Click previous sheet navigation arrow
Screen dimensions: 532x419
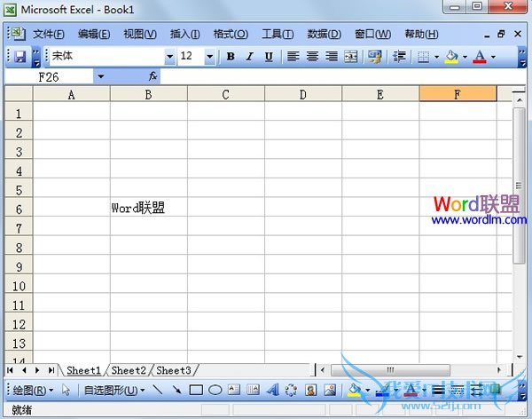pyautogui.click(x=24, y=370)
